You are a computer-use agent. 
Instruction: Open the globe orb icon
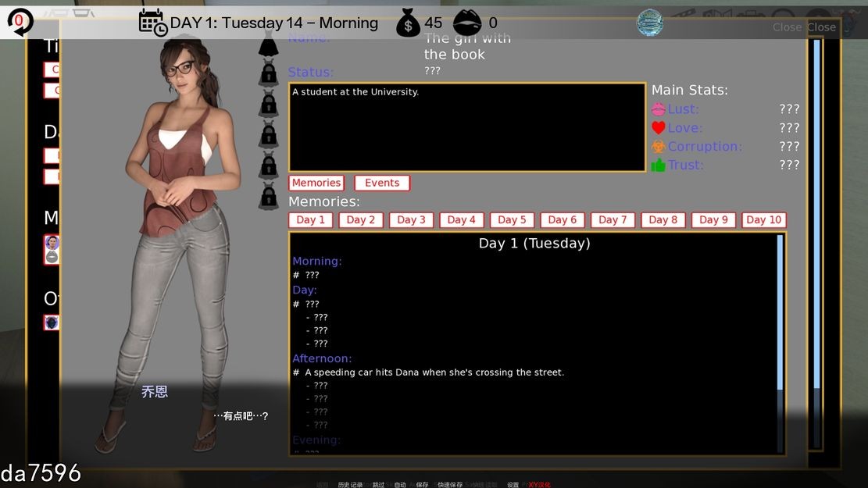[649, 23]
